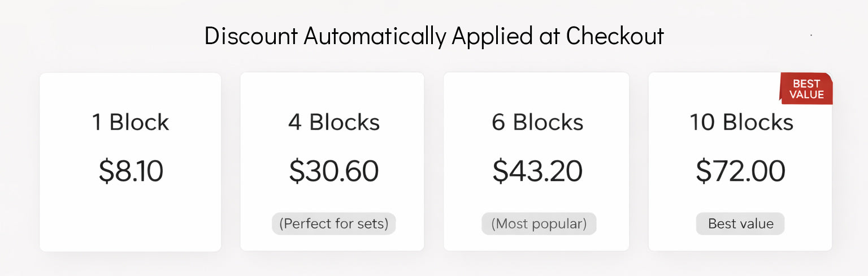Click the "10 Blocks" title text

click(741, 122)
